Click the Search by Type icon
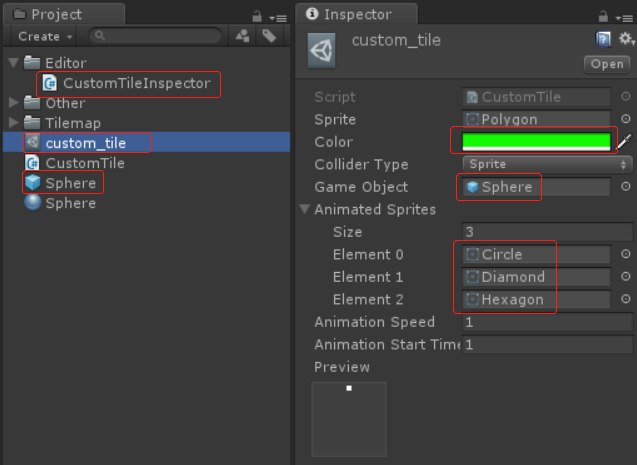This screenshot has height=465, width=637. (x=242, y=36)
